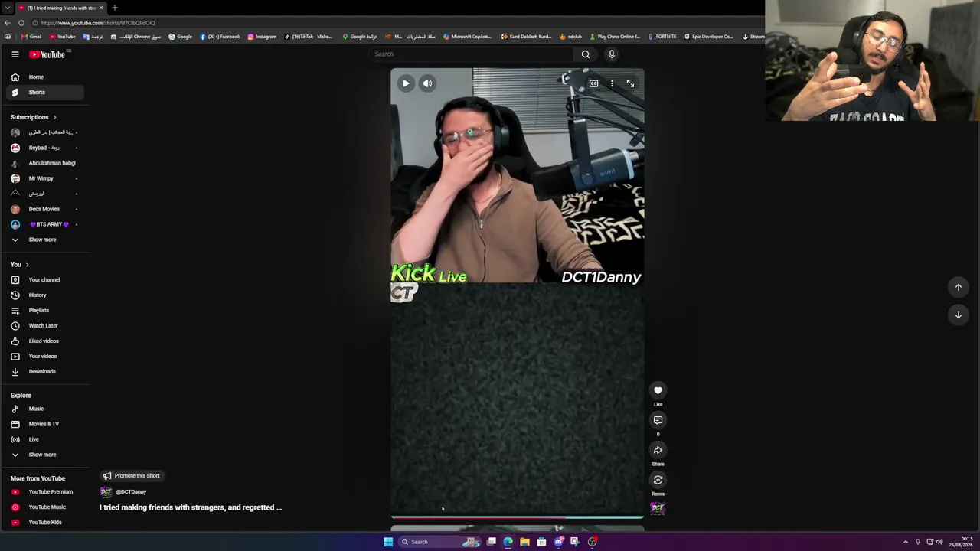Open Playlists
Image resolution: width=980 pixels, height=551 pixels.
pyautogui.click(x=45, y=311)
